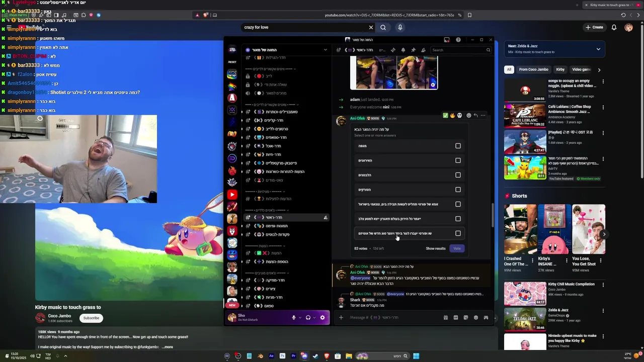
Task: Open Discord user settings gear
Action: tap(323, 317)
